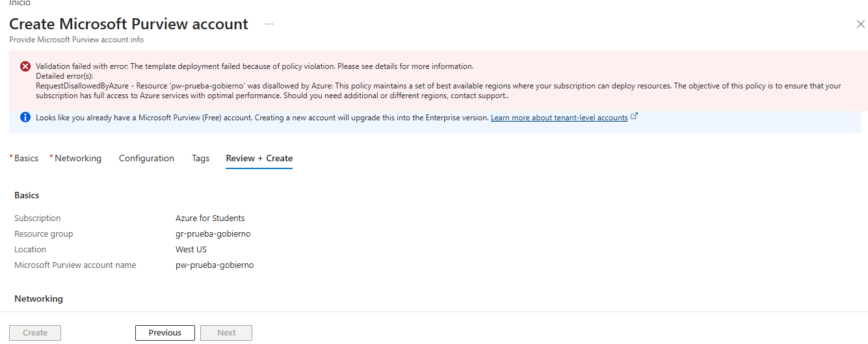The width and height of the screenshot is (868, 344).
Task: Click the 'Basics' section heading in summary
Action: (27, 195)
